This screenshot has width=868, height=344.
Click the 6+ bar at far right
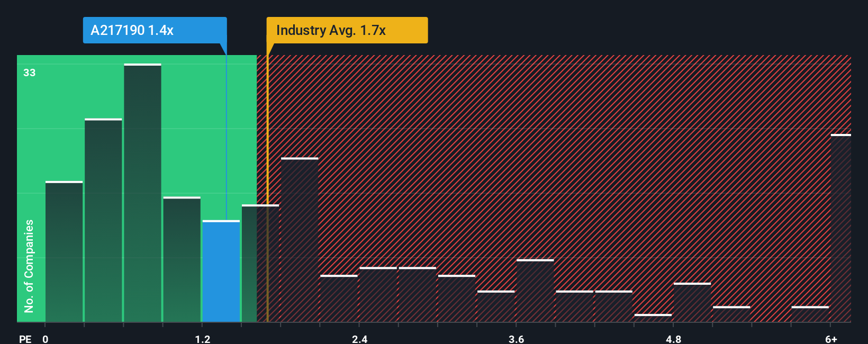[841, 228]
